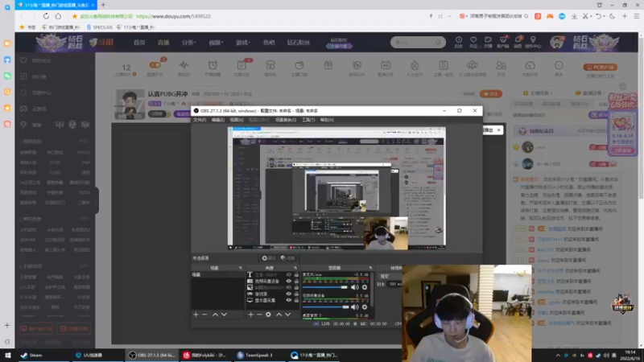Remove the selected OBS scene
The image size is (644, 362).
point(204,315)
